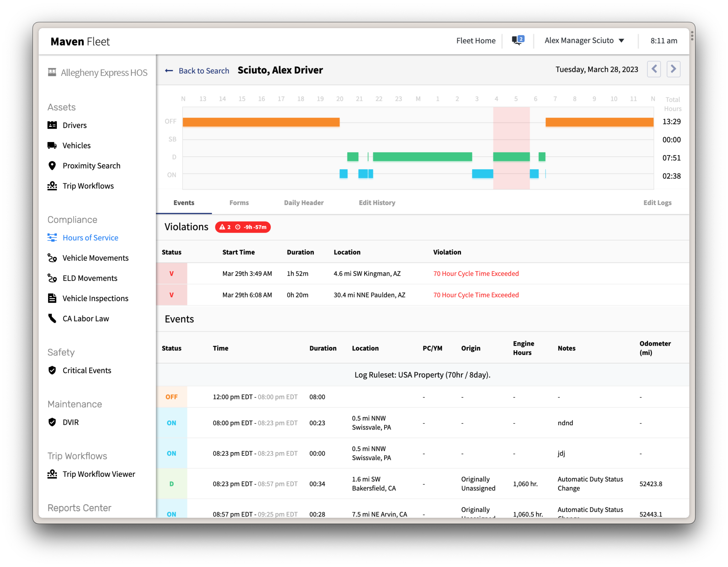Click the Back to Search link
The height and width of the screenshot is (567, 728).
click(x=204, y=71)
